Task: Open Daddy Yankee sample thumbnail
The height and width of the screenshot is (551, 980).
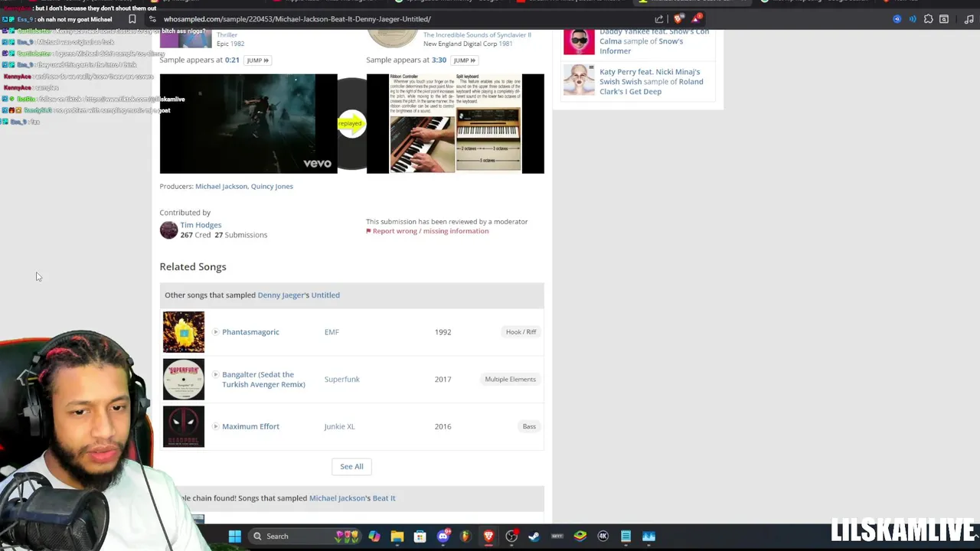Action: tap(579, 41)
